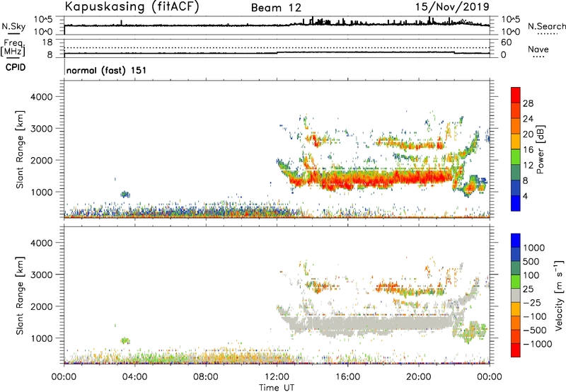The height and width of the screenshot is (392, 566).
Task: Click the "08:00" time axis label
Action: pos(206,377)
